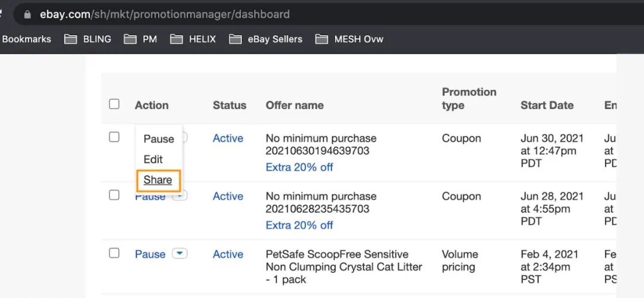Image resolution: width=644 pixels, height=298 pixels.
Task: Expand action dropdown arrow for PetSafe promotion
Action: pos(179,253)
